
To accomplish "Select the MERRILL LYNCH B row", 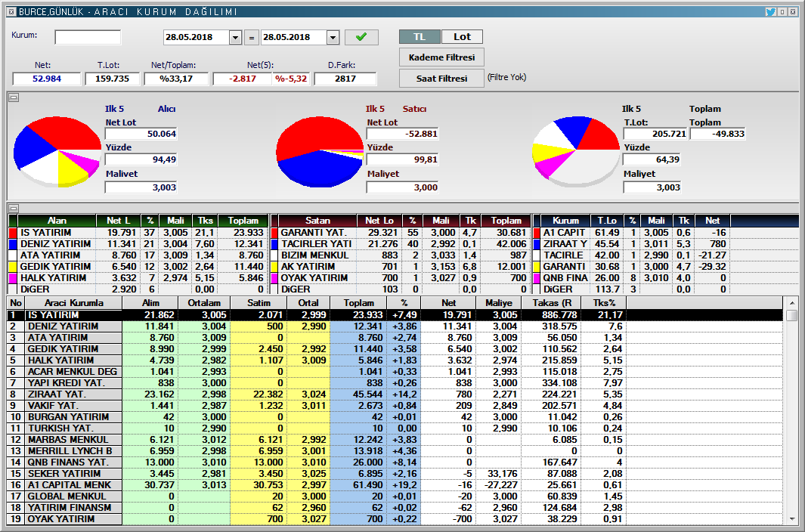I will pyautogui.click(x=395, y=450).
